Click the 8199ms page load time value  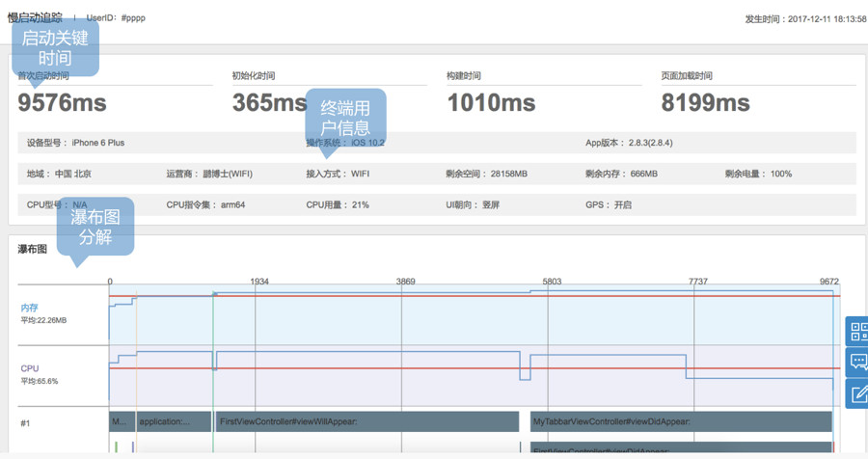tap(705, 102)
